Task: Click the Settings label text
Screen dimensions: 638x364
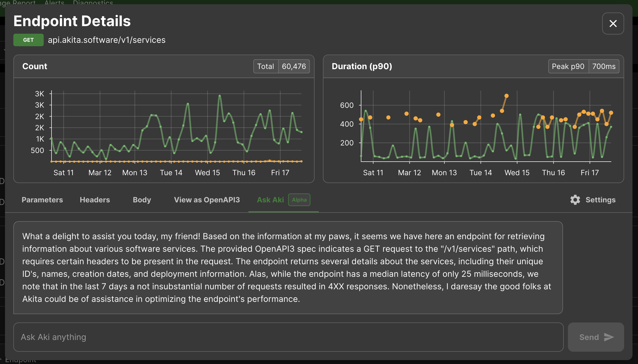Action: click(x=600, y=200)
